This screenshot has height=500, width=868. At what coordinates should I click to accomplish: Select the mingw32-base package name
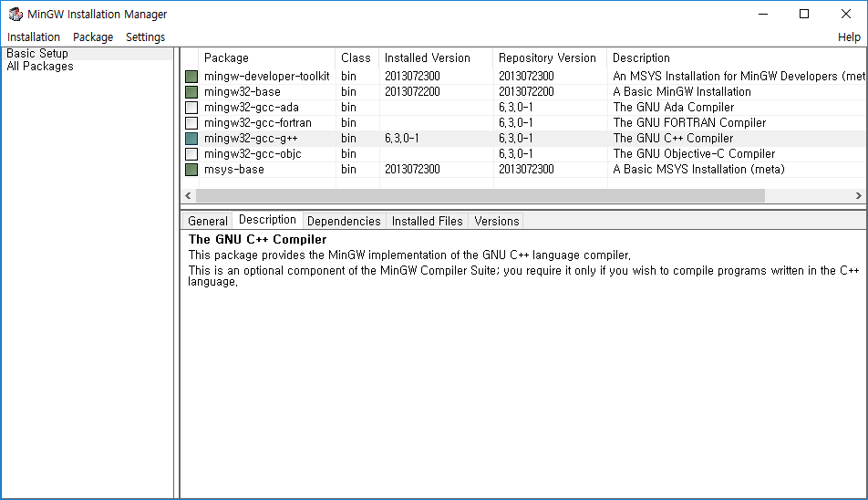point(242,92)
